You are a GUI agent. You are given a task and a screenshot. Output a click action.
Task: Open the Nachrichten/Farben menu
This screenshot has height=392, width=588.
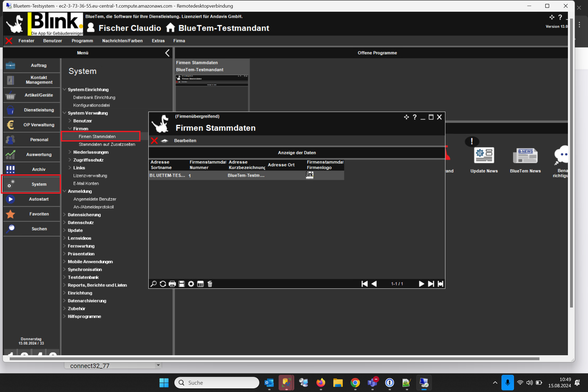(x=122, y=41)
